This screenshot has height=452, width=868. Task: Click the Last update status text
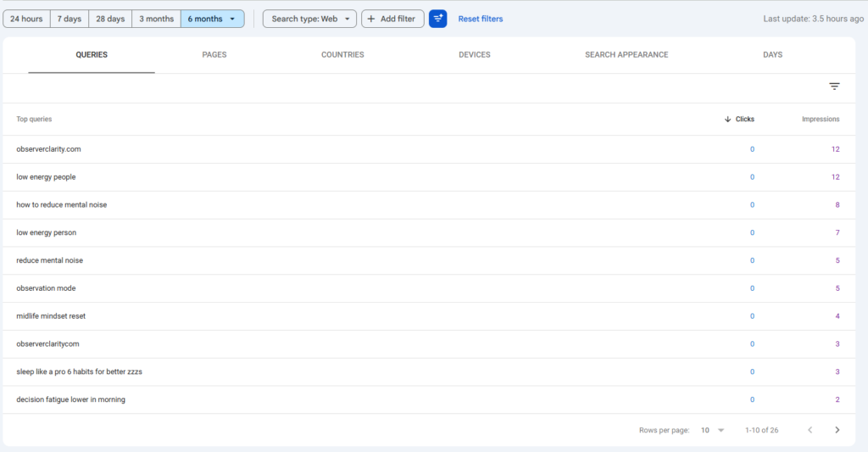pos(813,19)
